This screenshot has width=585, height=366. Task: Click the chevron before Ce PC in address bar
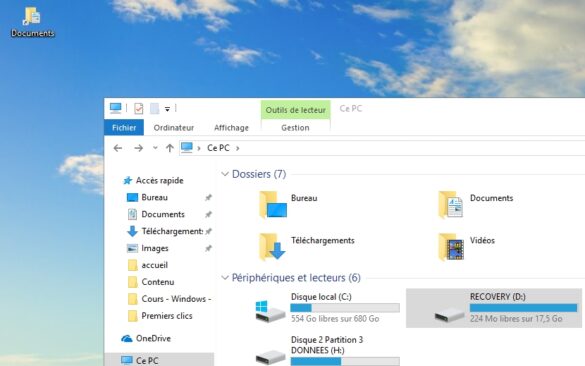(x=199, y=148)
